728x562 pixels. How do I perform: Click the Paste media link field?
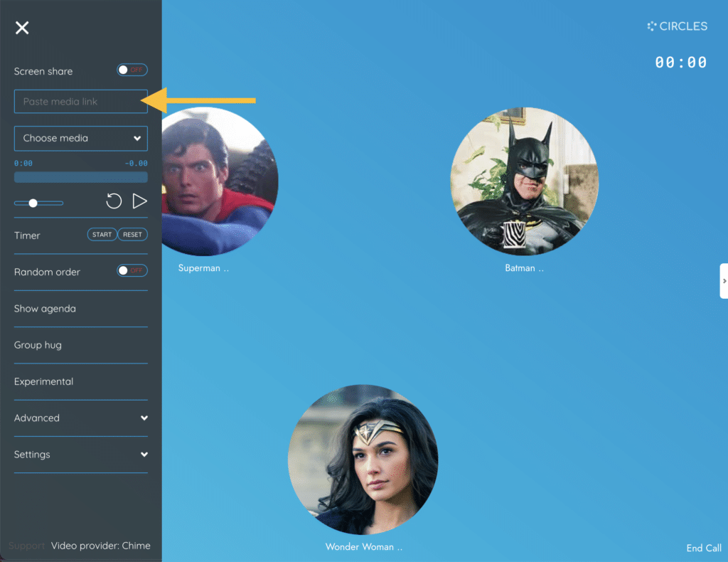81,101
